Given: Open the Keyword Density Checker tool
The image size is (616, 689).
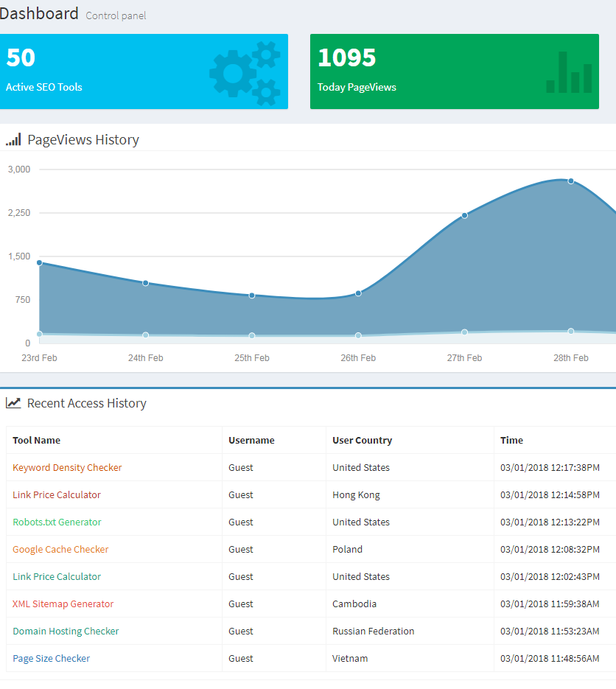Looking at the screenshot, I should (x=67, y=467).
